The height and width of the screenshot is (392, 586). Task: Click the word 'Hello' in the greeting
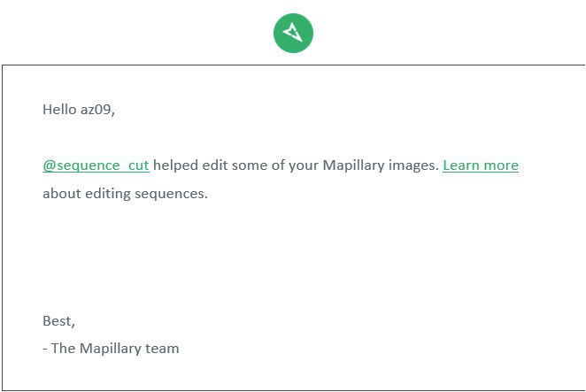pos(60,110)
